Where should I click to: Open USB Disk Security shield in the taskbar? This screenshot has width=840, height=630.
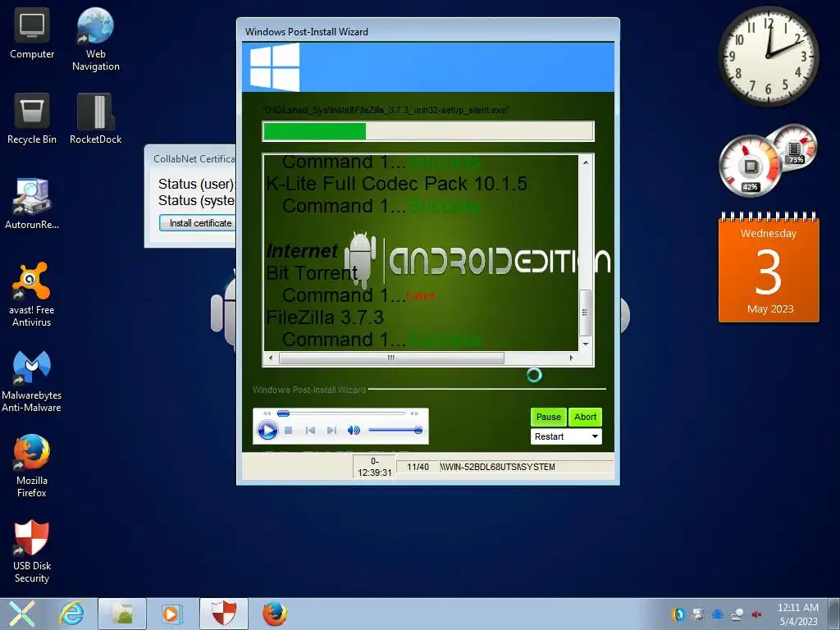pos(223,614)
